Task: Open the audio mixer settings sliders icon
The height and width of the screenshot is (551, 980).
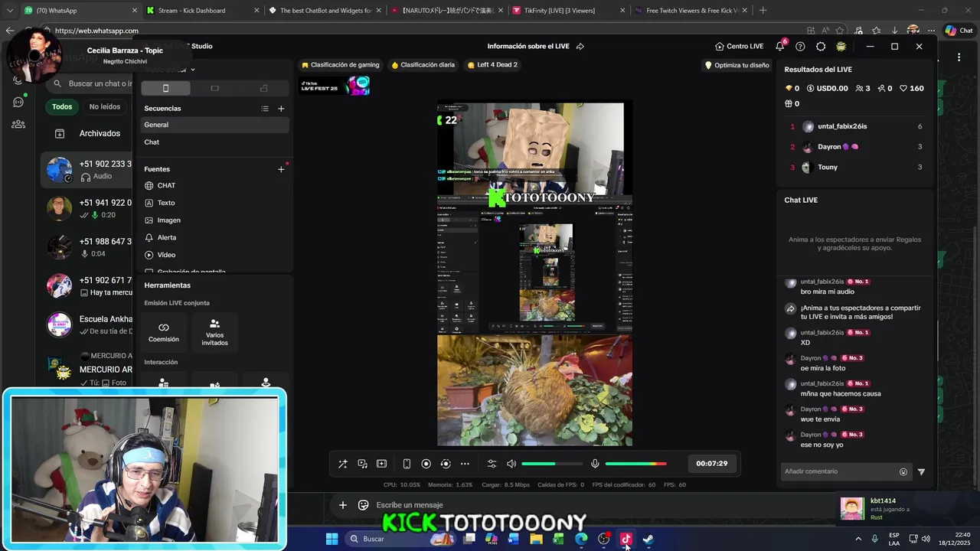Action: coord(492,464)
